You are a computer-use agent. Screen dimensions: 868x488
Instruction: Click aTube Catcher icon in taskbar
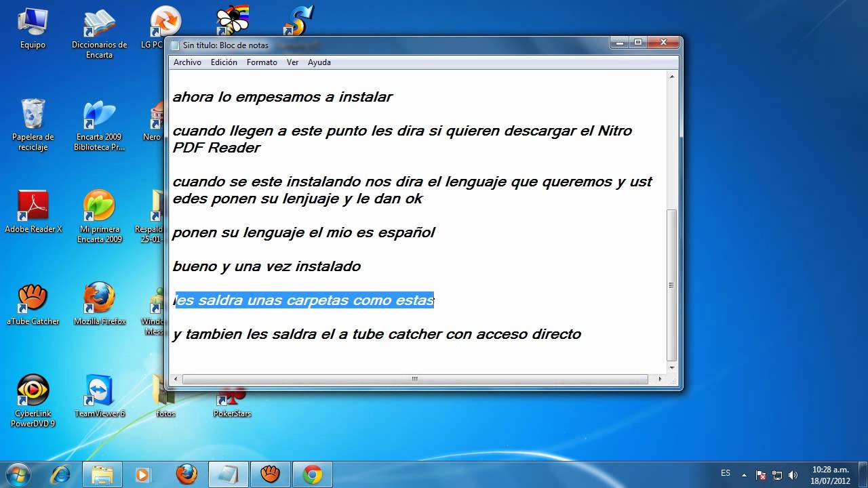(x=271, y=474)
